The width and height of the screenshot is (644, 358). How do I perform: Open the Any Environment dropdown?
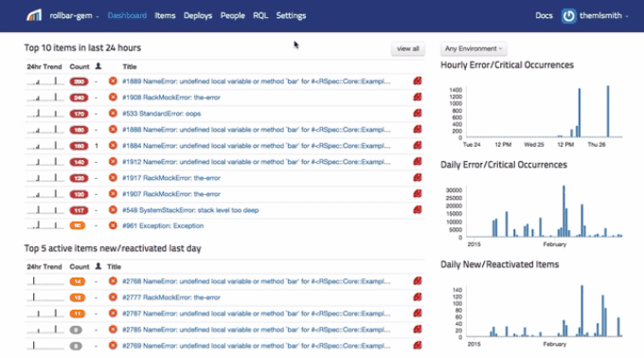coord(474,48)
